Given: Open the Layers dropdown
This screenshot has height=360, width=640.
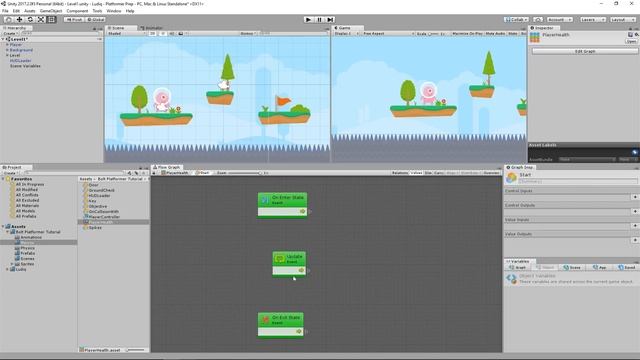Looking at the screenshot, I should [x=592, y=19].
